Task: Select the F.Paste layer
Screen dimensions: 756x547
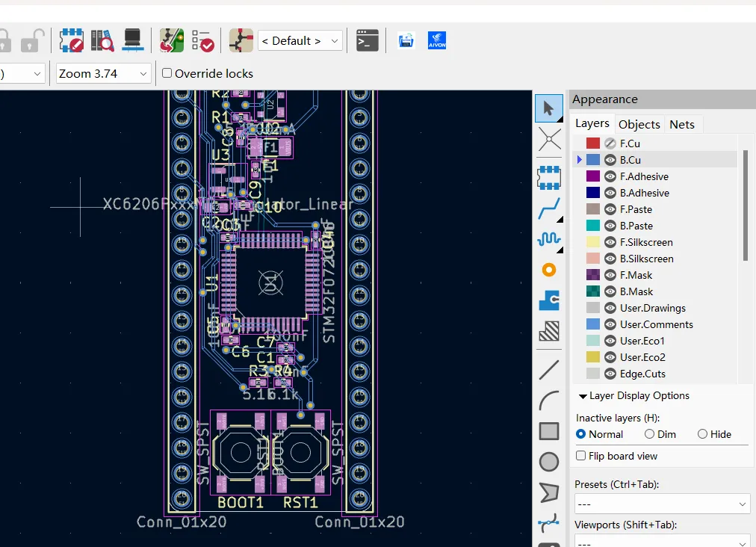Action: click(636, 209)
